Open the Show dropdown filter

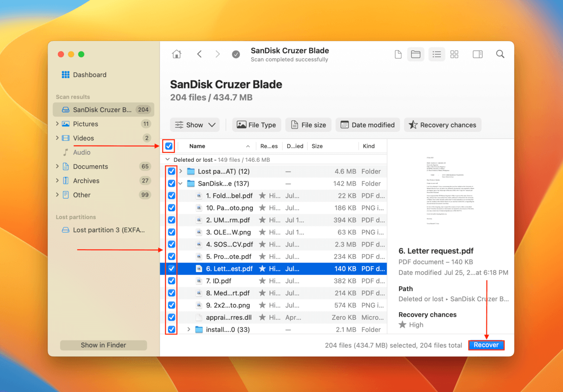(x=195, y=125)
